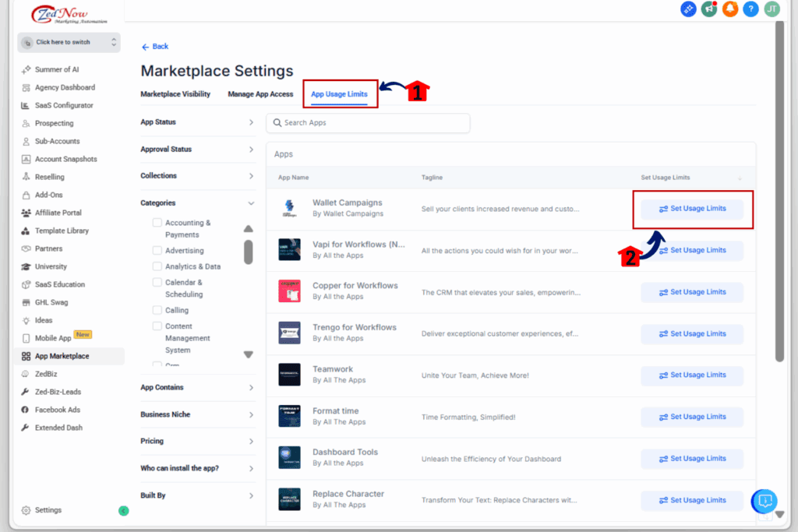Open Click here to switch dropdown

[x=69, y=42]
